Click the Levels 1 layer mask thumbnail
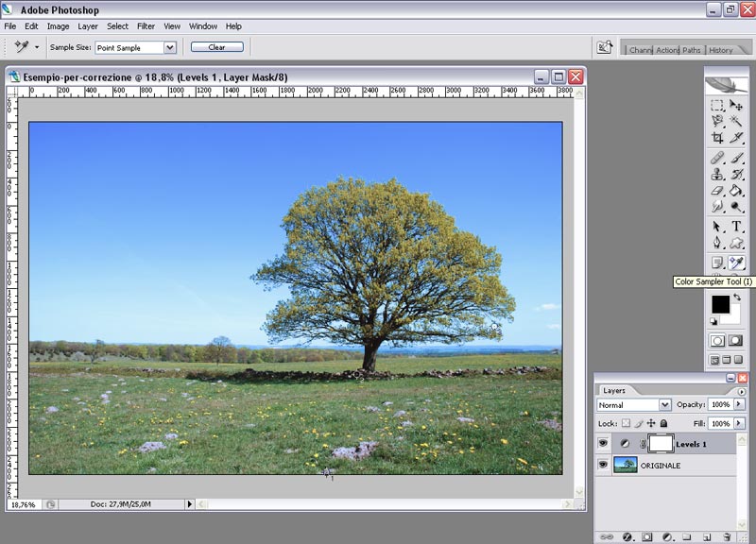 (659, 443)
